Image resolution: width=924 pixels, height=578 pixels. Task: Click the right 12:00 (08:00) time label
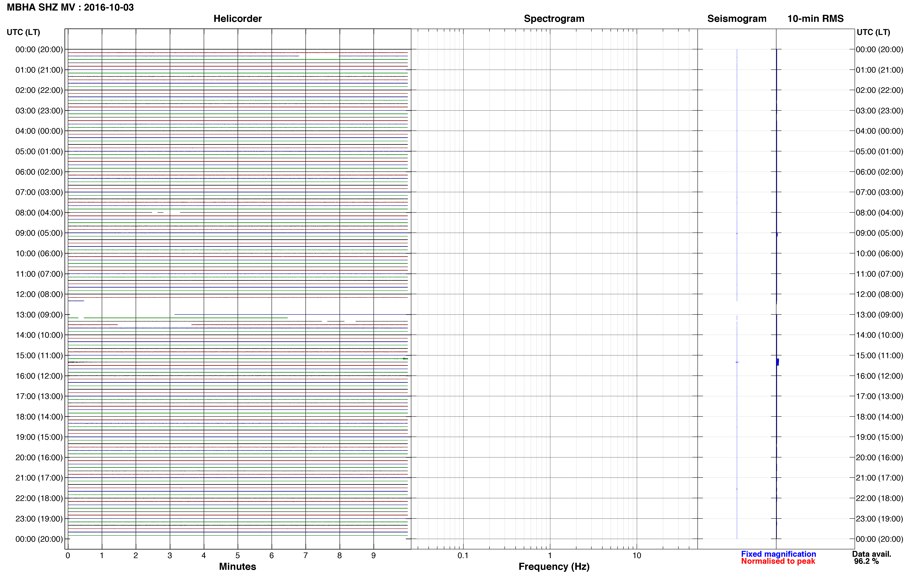pyautogui.click(x=879, y=294)
